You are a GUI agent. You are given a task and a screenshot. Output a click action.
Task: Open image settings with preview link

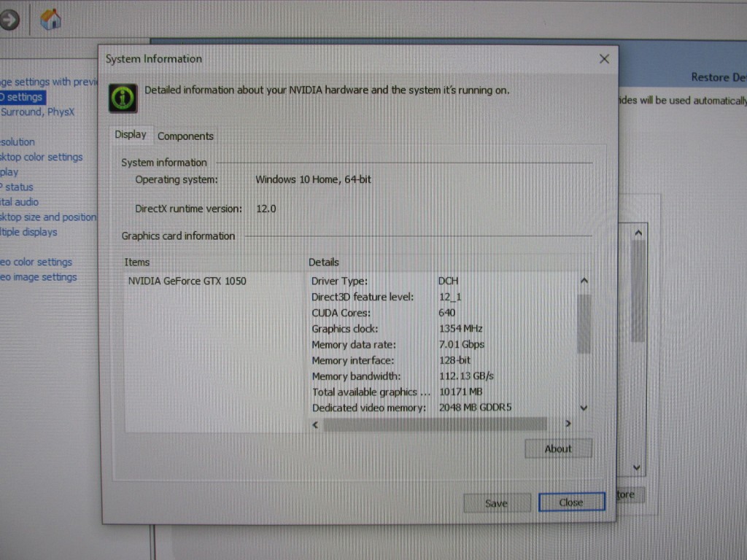49,82
